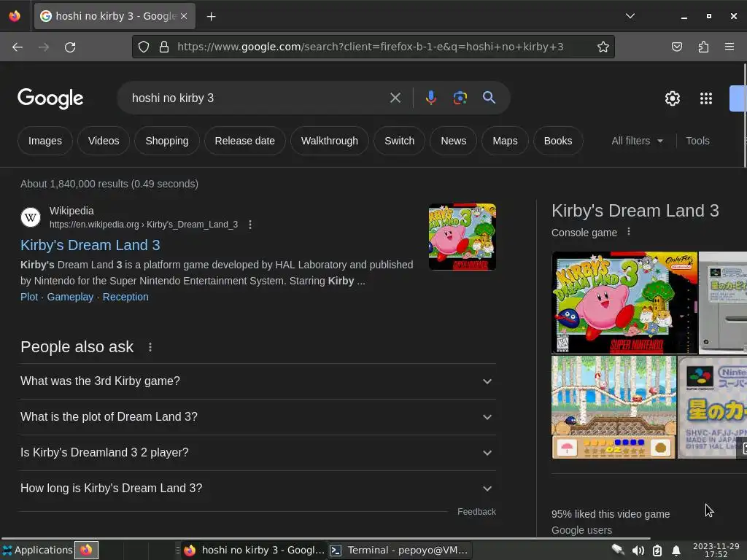Open Wikipedia result box art thumbnail
Screen dimensions: 747x560
[x=462, y=237]
